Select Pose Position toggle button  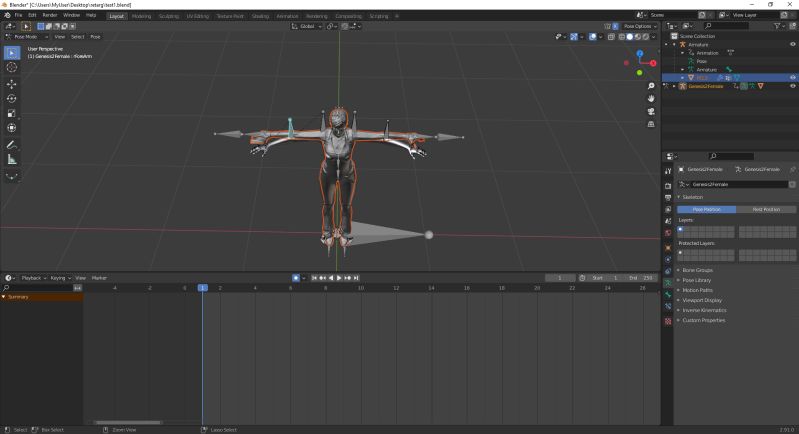pos(706,209)
